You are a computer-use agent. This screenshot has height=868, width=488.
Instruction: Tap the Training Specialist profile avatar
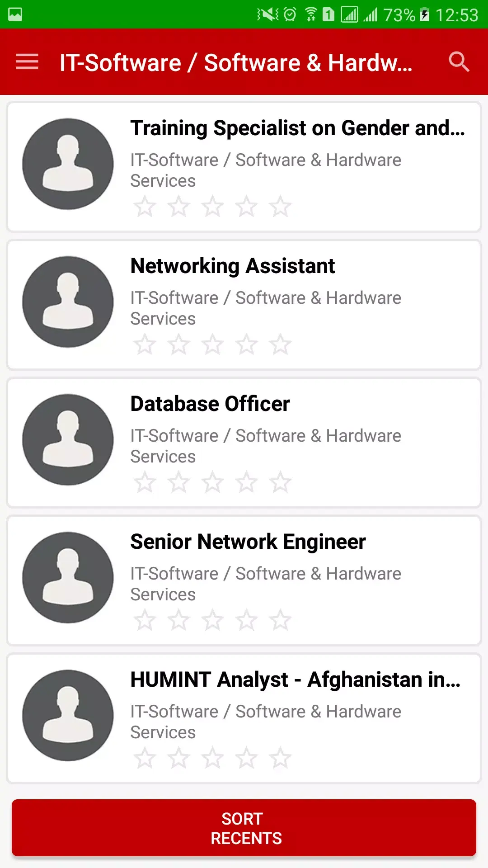[x=68, y=164]
